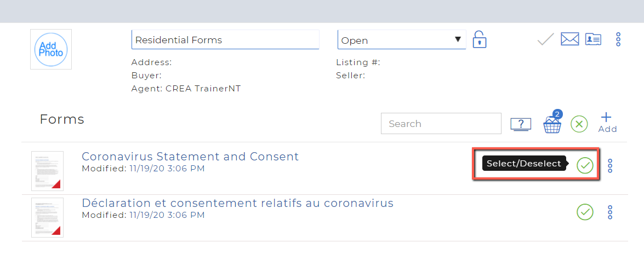This screenshot has width=644, height=254.
Task: Click the green circled X deselect-all icon
Action: point(579,124)
